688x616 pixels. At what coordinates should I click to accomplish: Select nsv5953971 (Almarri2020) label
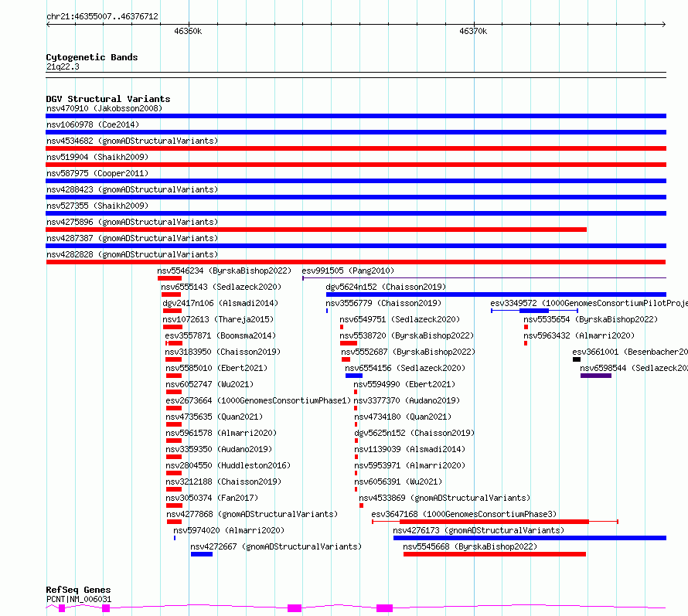[410, 465]
